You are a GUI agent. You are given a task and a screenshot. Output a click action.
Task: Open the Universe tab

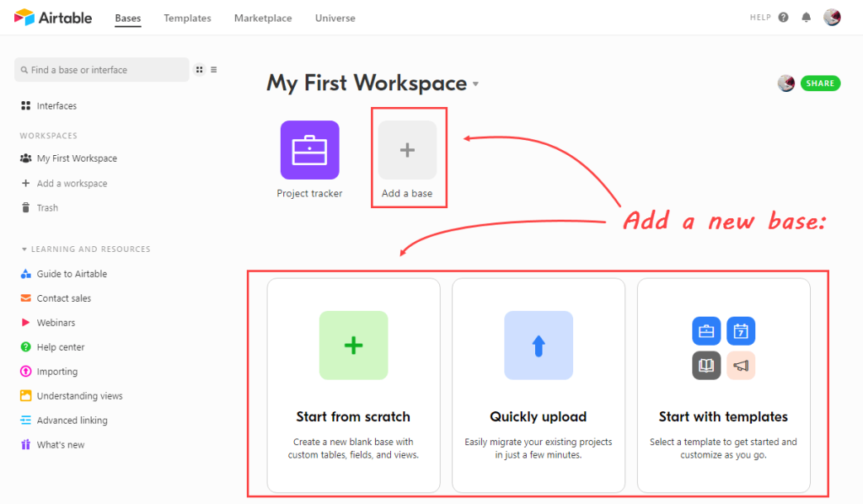click(335, 19)
